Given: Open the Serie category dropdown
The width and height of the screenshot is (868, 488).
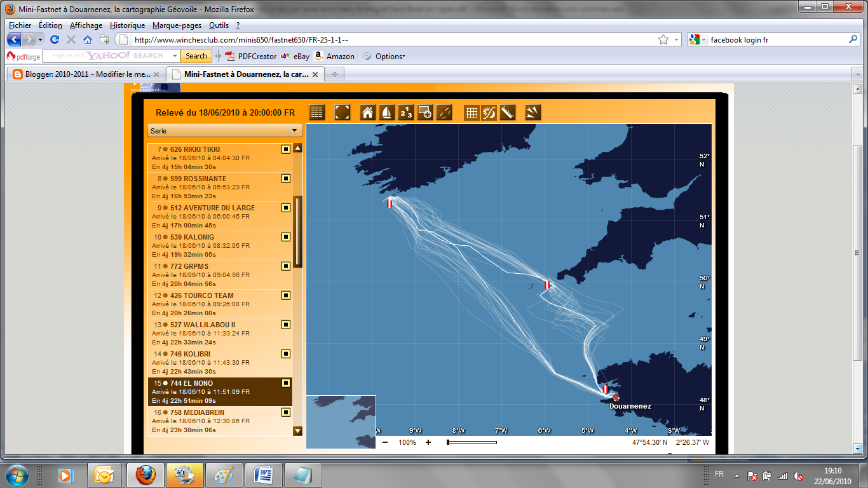Looking at the screenshot, I should pos(224,130).
